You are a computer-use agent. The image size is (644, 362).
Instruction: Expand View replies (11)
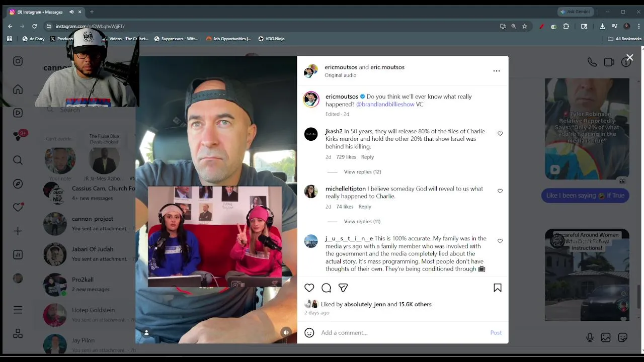pos(362,221)
